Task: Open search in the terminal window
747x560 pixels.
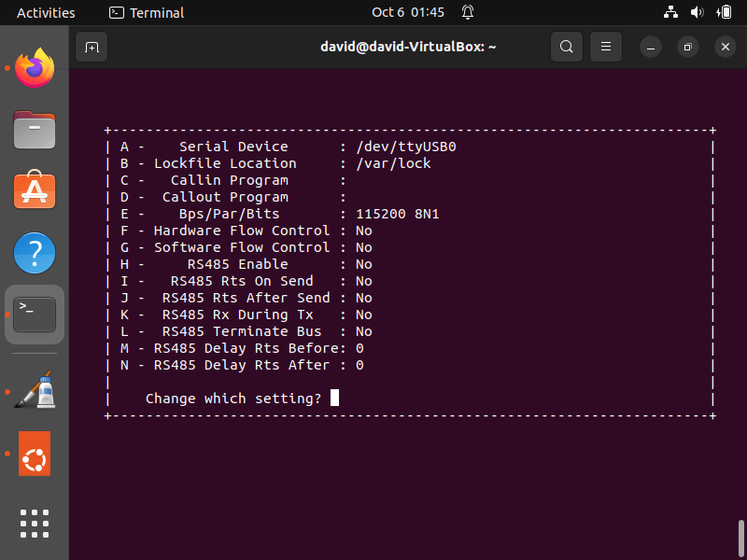Action: [567, 47]
